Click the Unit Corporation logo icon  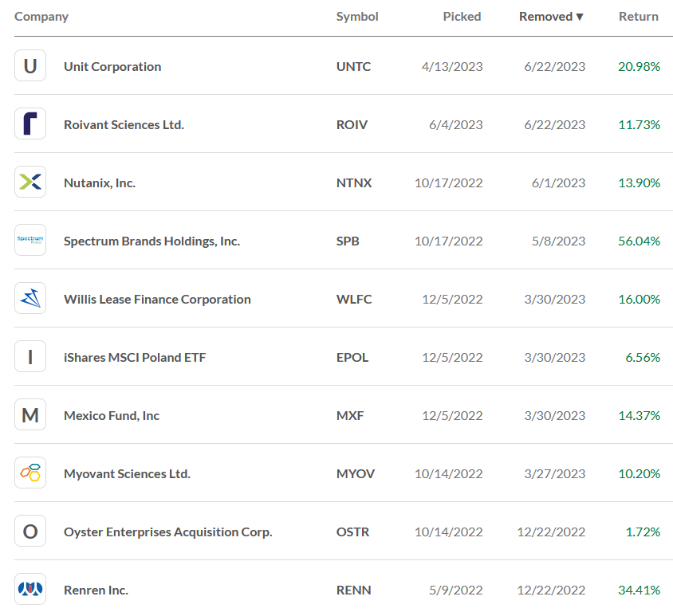pyautogui.click(x=30, y=66)
